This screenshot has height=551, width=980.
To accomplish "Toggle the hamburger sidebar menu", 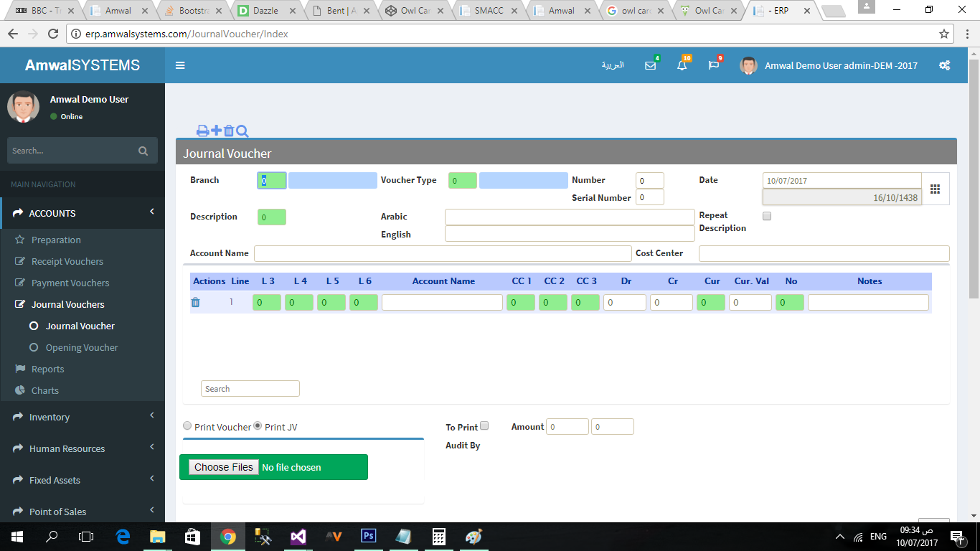I will point(180,65).
